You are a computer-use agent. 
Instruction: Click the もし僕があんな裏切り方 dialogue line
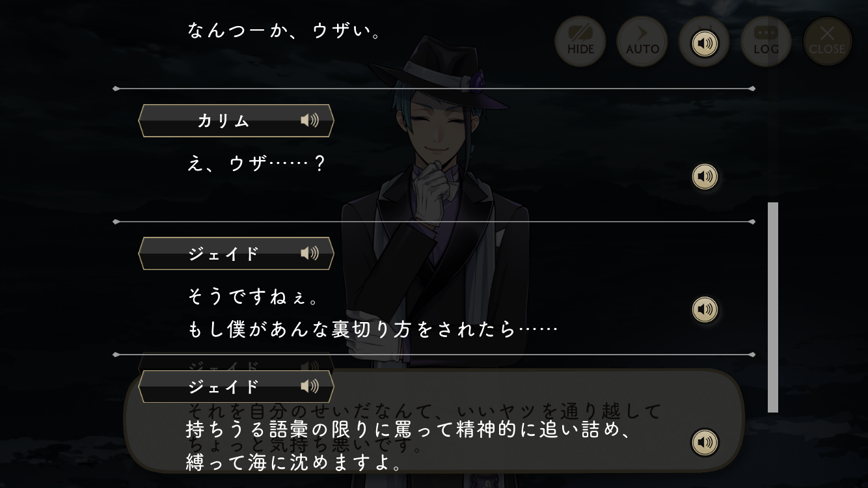[x=372, y=329]
